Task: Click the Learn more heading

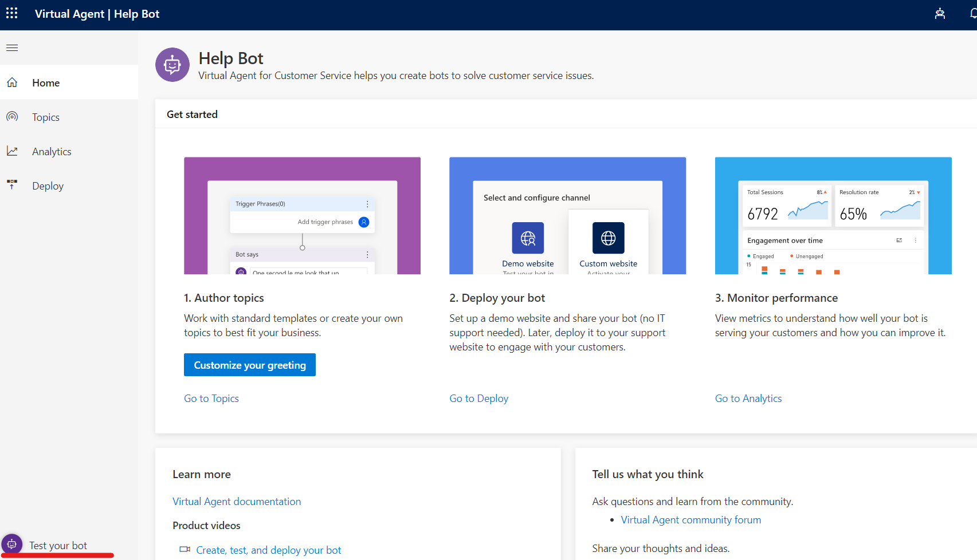Action: [x=202, y=474]
